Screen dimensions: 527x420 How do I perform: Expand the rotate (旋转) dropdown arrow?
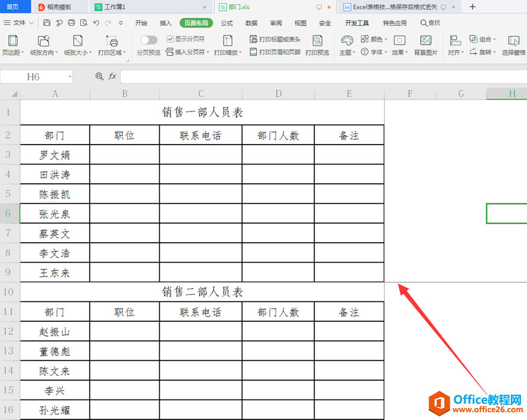494,52
